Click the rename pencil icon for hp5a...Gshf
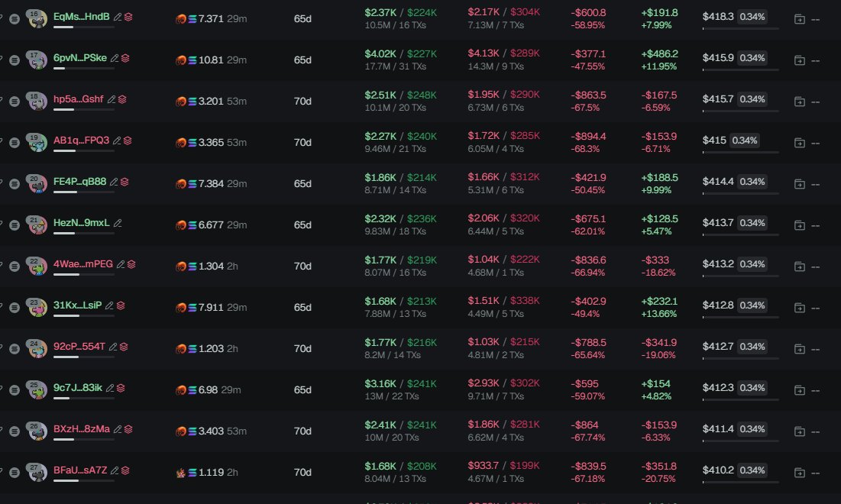 (112, 99)
